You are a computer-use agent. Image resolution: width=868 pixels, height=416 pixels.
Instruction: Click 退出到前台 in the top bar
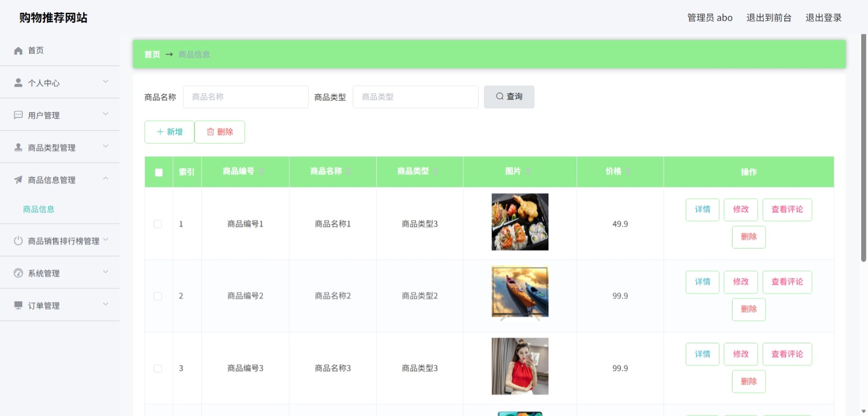[x=769, y=18]
